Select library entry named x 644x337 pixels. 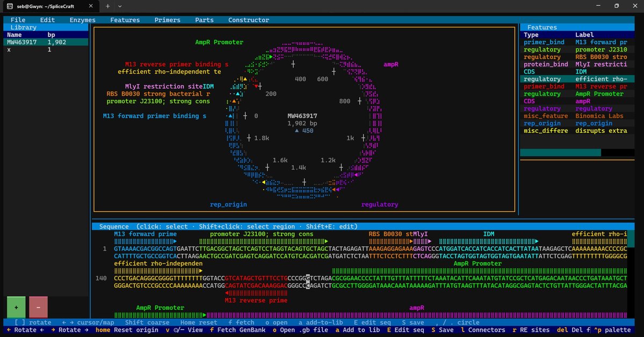[x=46, y=49]
